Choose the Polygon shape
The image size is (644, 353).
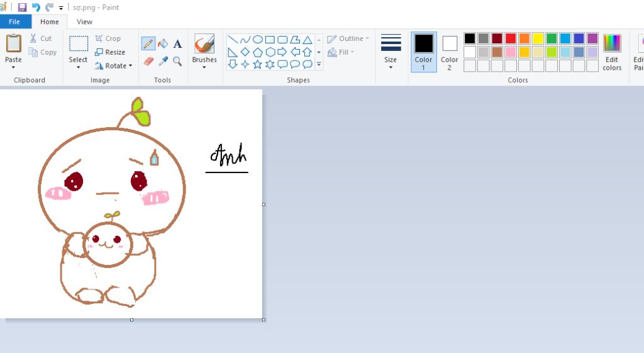tap(295, 40)
